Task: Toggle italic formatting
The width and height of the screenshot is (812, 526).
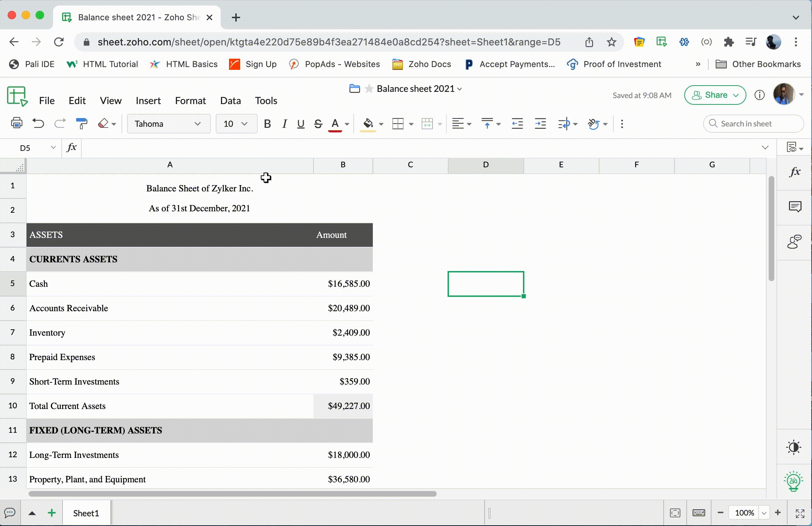Action: coord(285,124)
